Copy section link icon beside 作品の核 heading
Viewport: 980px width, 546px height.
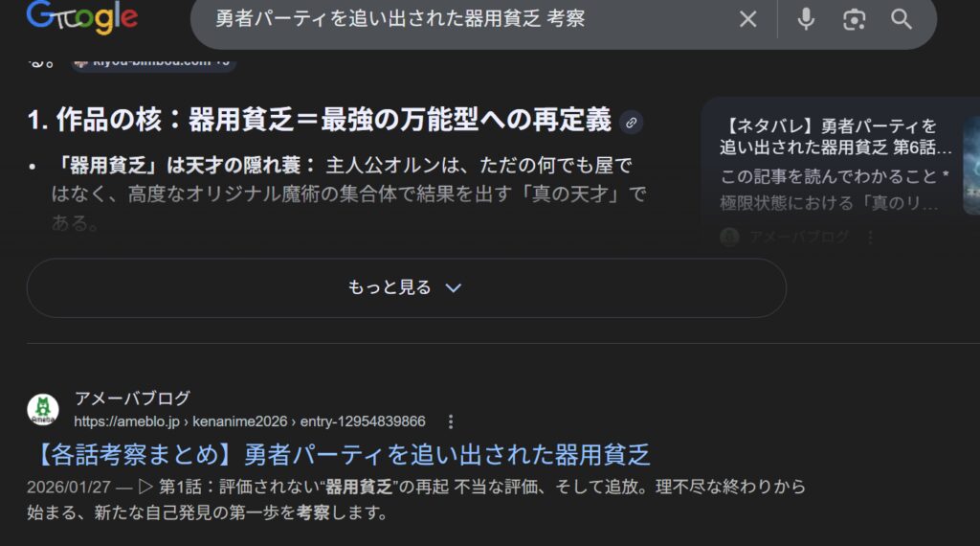(x=632, y=123)
